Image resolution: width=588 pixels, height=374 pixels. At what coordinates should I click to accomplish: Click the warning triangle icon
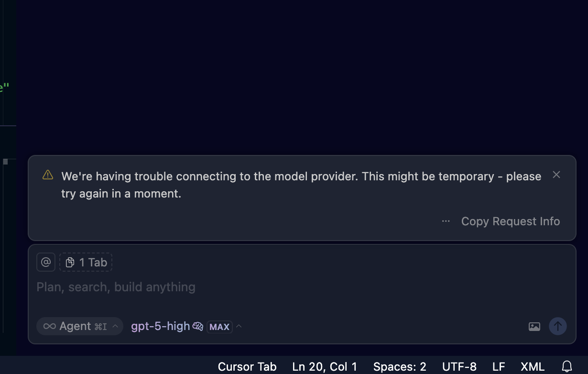click(48, 175)
